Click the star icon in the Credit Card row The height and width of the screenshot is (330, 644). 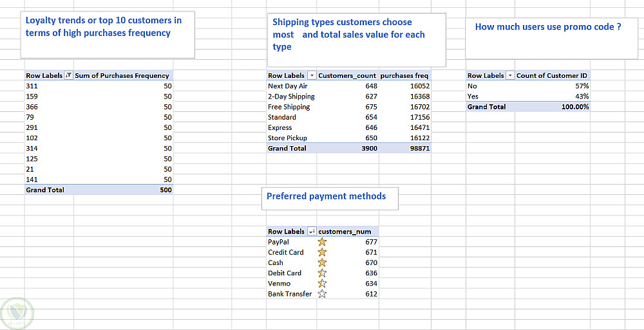click(322, 252)
